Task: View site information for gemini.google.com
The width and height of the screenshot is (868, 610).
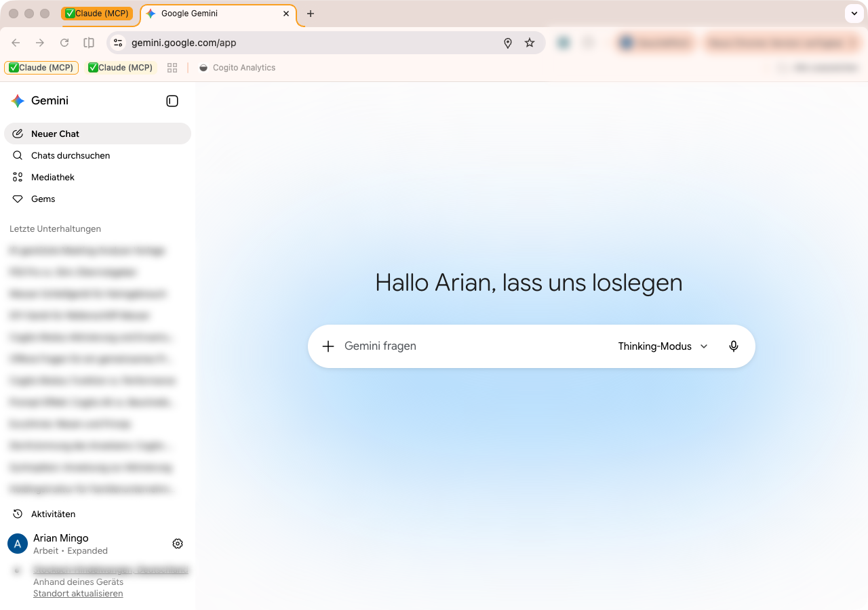Action: point(118,43)
